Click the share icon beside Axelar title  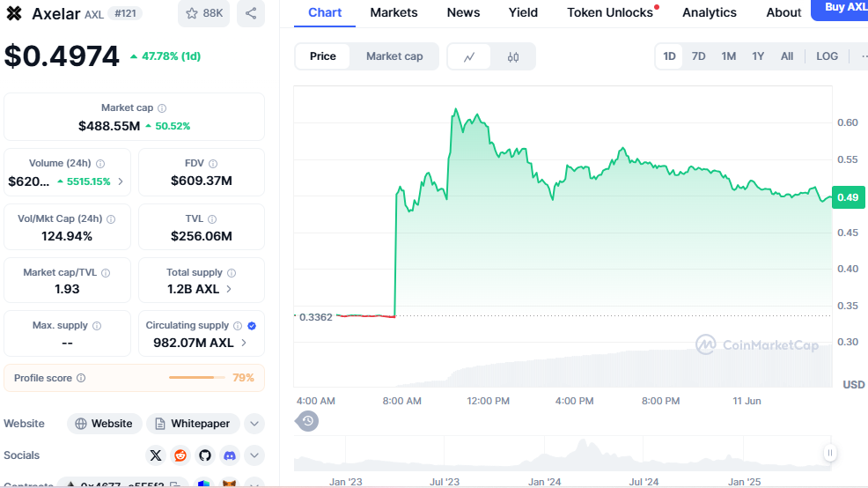click(x=251, y=13)
